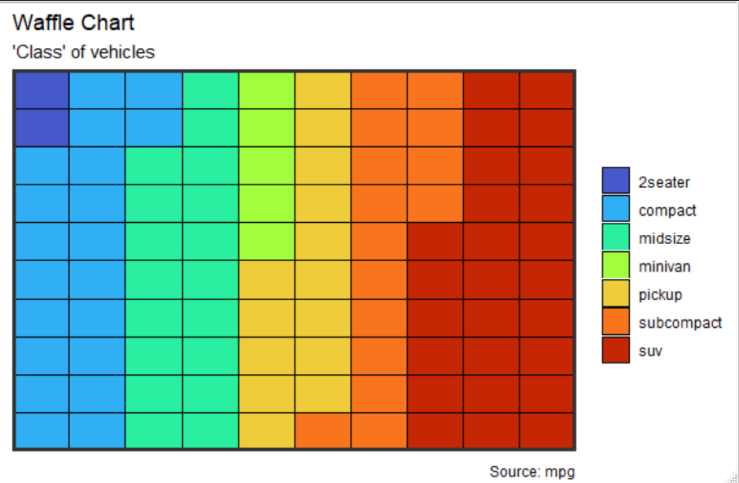Viewport: 739px width, 483px height.
Task: Click the 2seater legend color swatch
Action: [616, 180]
